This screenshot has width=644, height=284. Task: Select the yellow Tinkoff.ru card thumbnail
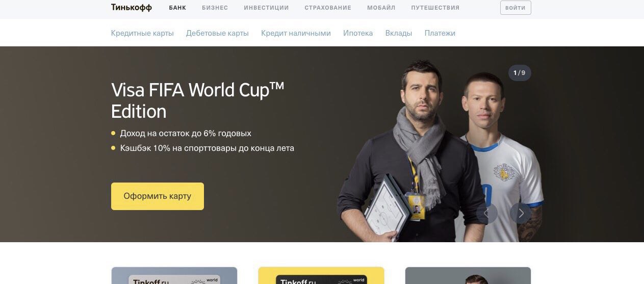321,275
